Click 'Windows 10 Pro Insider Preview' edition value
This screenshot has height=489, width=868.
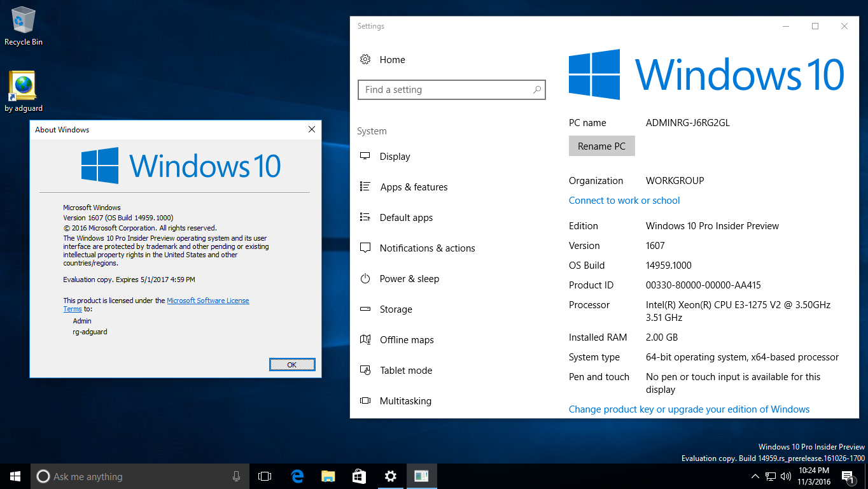tap(712, 225)
